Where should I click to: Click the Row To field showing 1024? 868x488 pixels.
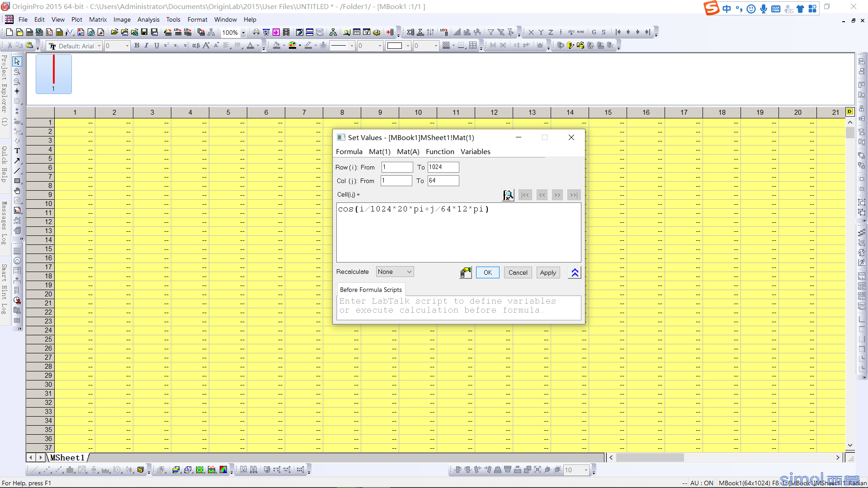pyautogui.click(x=443, y=167)
